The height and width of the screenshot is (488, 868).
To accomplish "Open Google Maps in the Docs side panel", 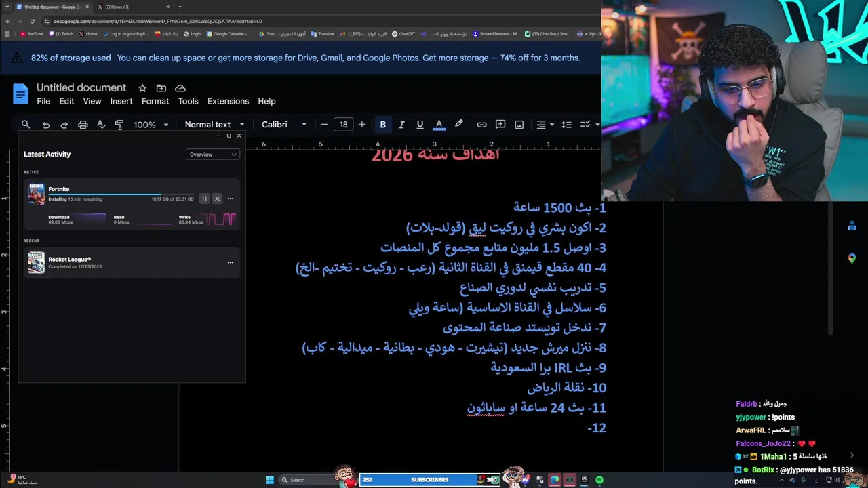I will point(852,258).
